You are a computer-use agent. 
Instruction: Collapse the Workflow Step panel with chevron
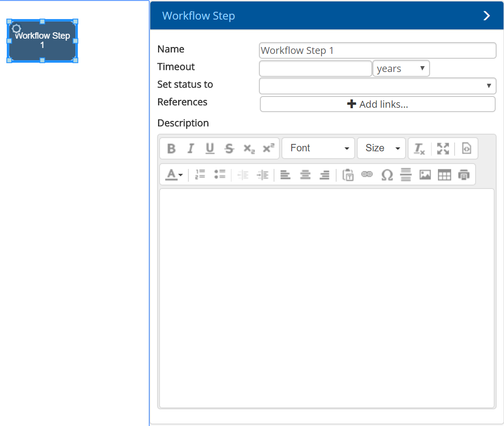[486, 16]
